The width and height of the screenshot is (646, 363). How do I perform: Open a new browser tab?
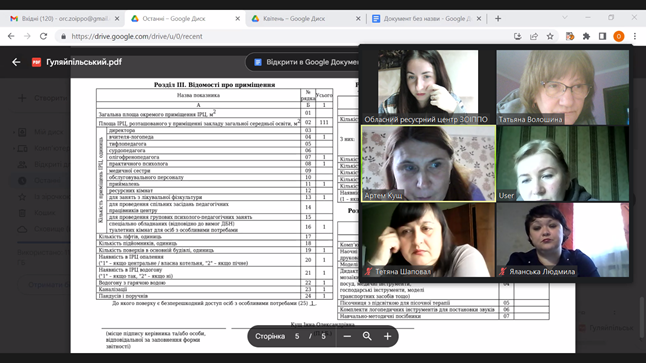point(498,19)
